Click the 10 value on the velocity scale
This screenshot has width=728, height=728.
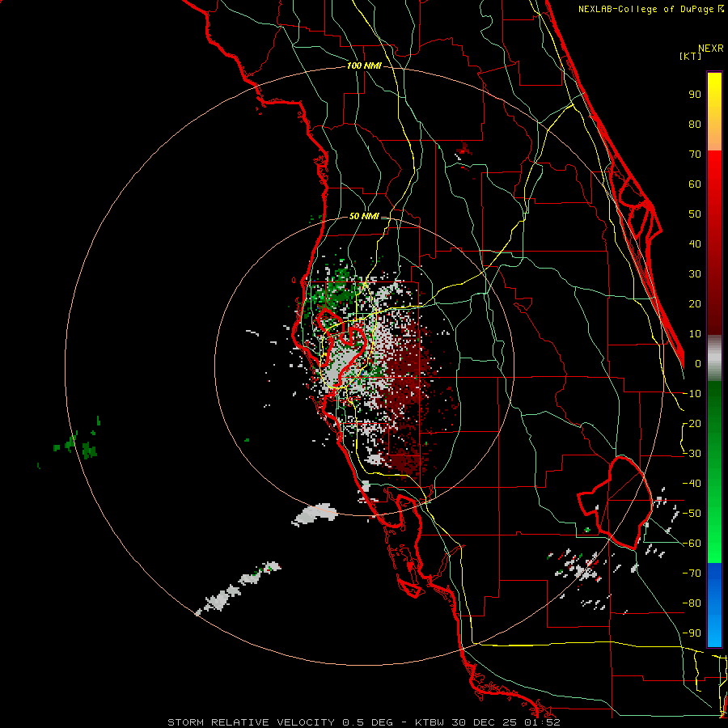click(695, 334)
